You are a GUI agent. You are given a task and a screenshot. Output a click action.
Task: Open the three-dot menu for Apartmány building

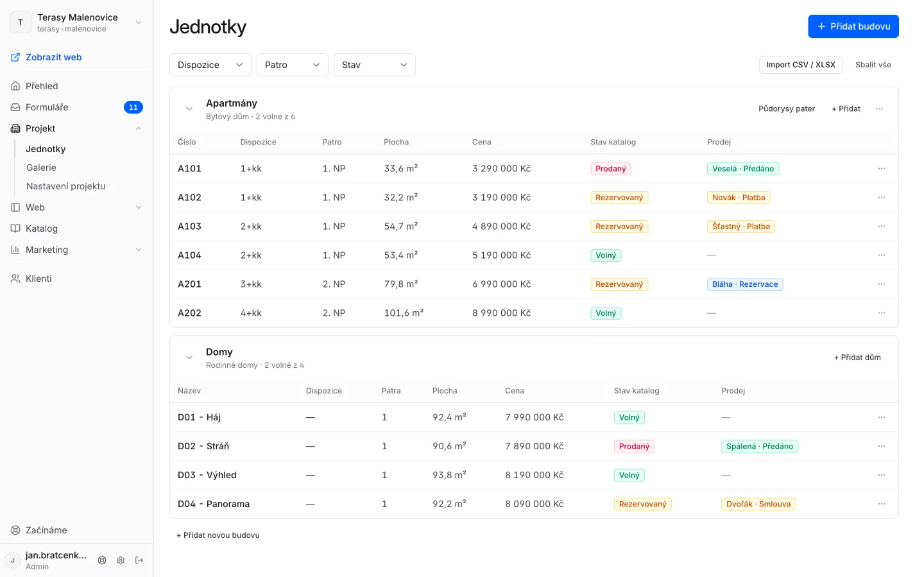coord(879,109)
